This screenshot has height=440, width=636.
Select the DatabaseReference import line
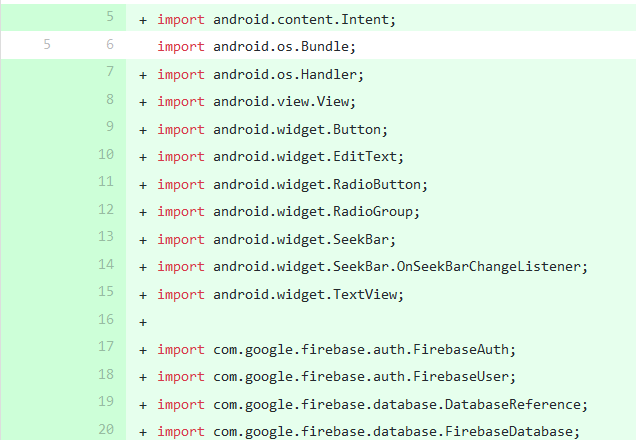click(372, 404)
